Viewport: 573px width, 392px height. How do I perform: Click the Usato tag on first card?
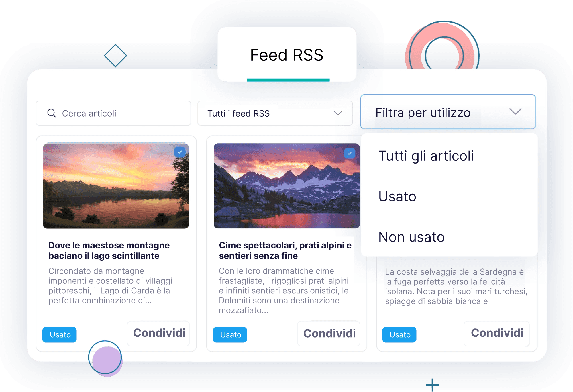tap(60, 335)
